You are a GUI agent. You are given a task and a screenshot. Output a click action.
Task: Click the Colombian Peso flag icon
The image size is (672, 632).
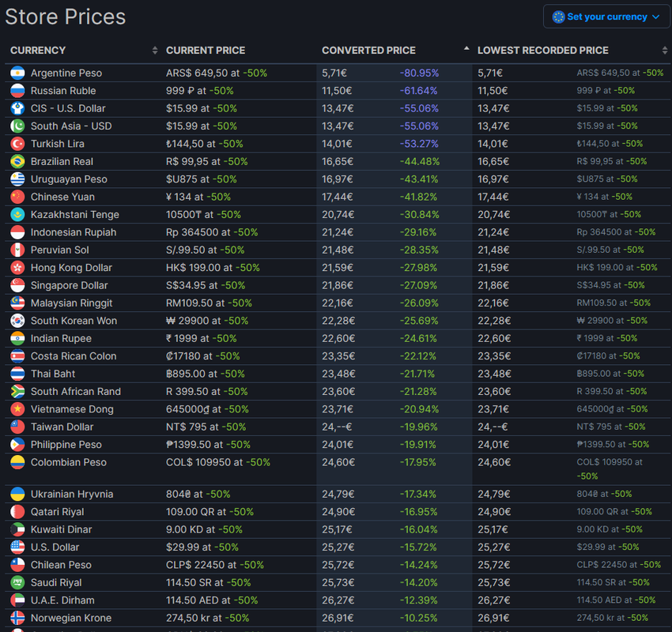coord(17,462)
